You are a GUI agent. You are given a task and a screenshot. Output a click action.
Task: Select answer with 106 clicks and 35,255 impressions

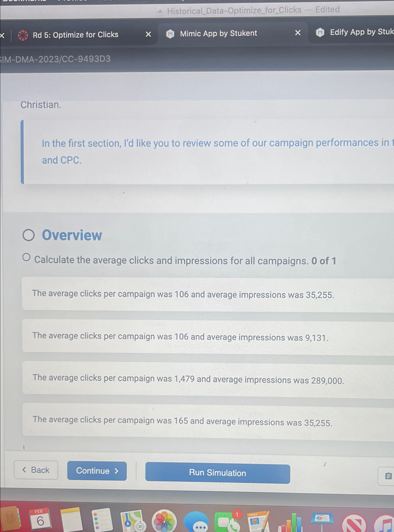point(184,294)
